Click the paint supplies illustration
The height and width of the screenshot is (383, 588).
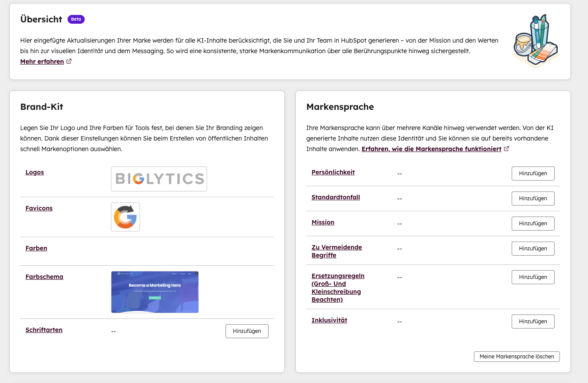pos(536,41)
